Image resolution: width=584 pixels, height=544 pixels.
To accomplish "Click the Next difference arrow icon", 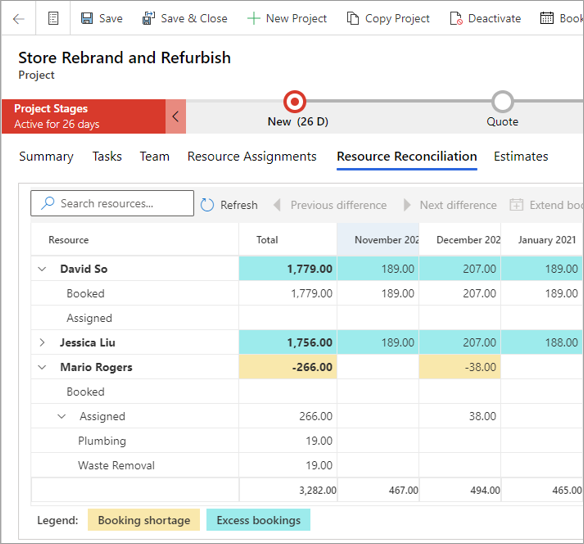I will [407, 205].
